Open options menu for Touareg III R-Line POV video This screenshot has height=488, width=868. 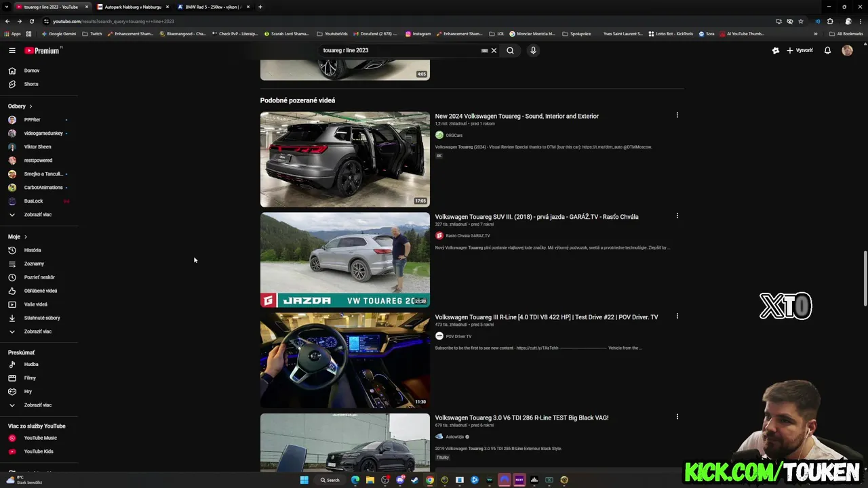tap(677, 316)
